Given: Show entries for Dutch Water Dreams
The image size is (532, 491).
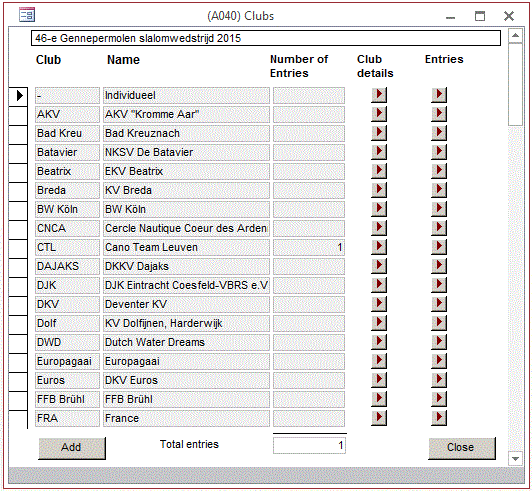Looking at the screenshot, I should point(439,342).
